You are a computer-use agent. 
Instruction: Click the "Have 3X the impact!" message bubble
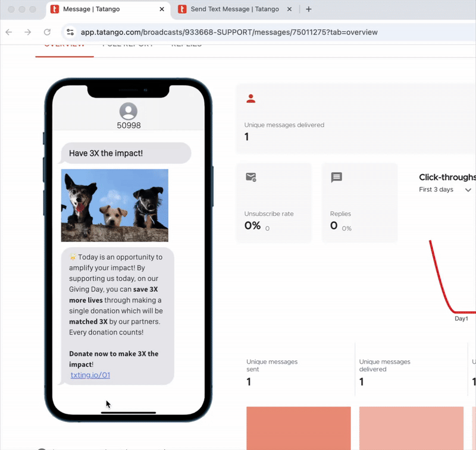[x=126, y=153]
